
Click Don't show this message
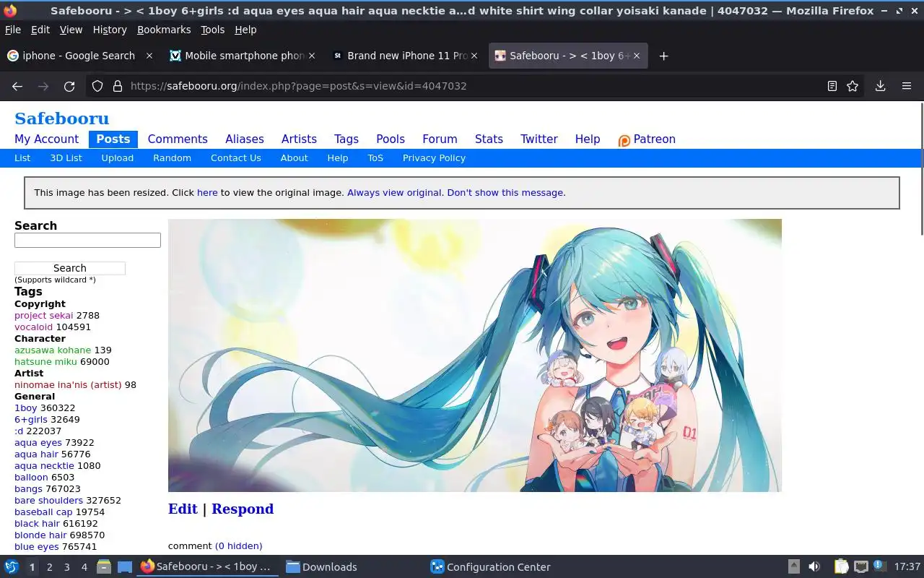tap(505, 193)
